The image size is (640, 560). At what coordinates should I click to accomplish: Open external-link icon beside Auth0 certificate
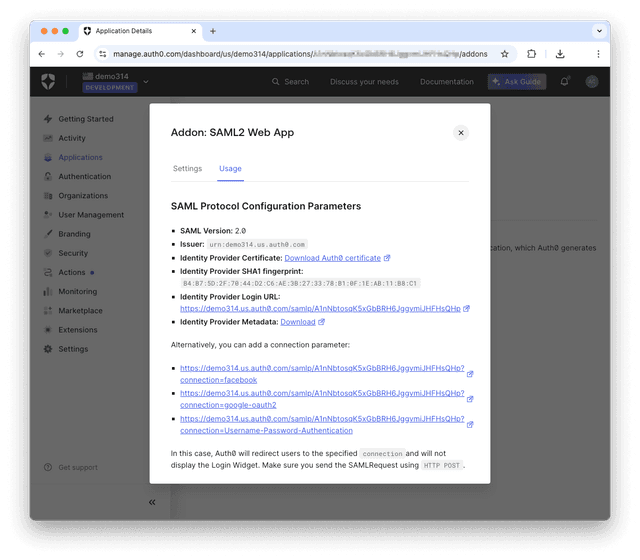pyautogui.click(x=387, y=258)
